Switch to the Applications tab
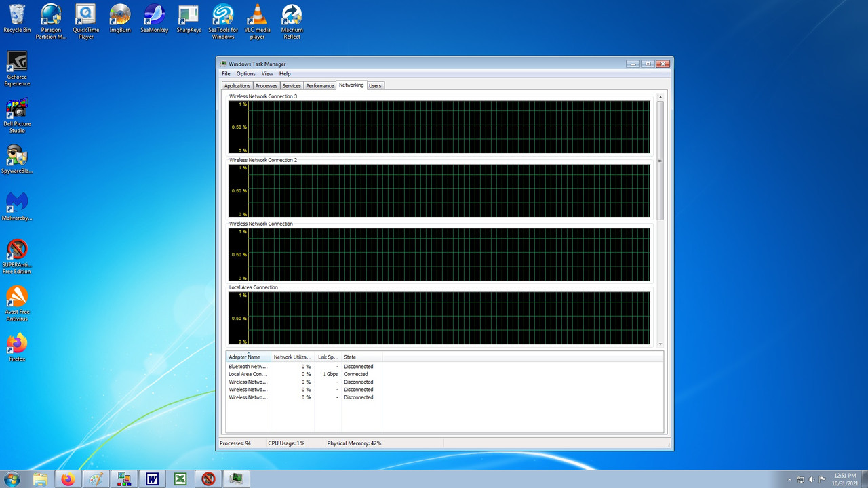The height and width of the screenshot is (488, 868). [237, 86]
